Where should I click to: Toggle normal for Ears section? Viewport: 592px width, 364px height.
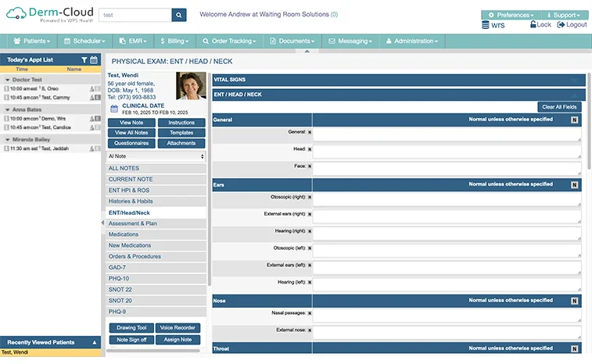tap(574, 185)
